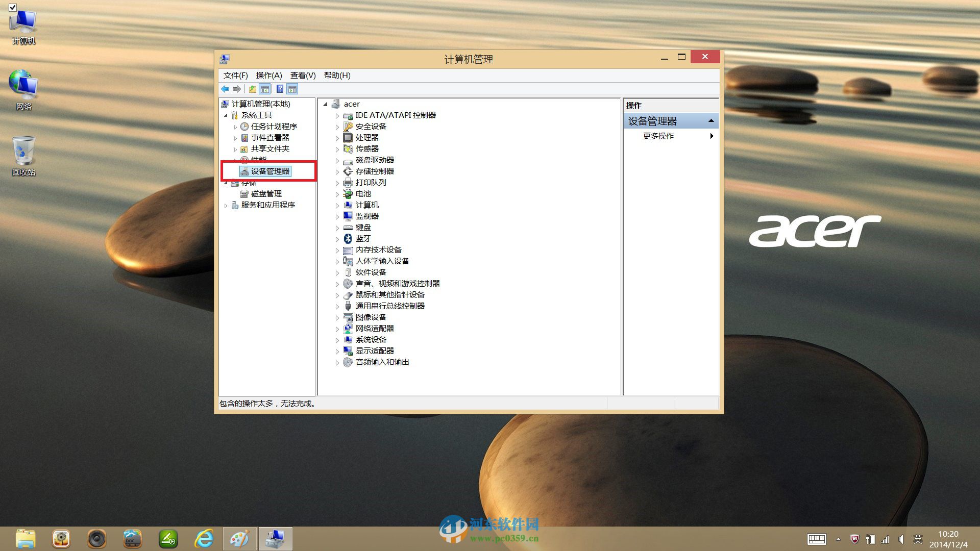Expand 通用串行总线控制器 node
The width and height of the screenshot is (980, 551).
[x=337, y=306]
